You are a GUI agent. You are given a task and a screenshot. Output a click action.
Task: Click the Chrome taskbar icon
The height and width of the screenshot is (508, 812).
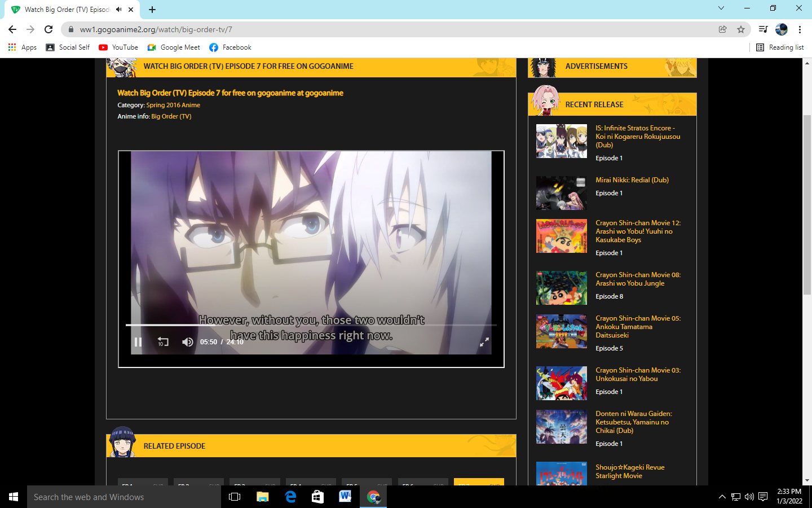pyautogui.click(x=373, y=497)
